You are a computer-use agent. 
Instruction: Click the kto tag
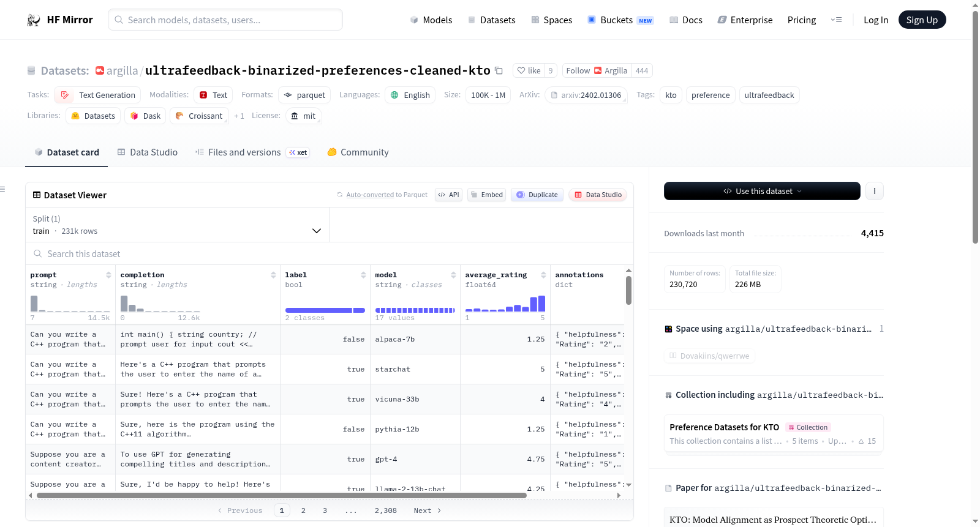671,95
